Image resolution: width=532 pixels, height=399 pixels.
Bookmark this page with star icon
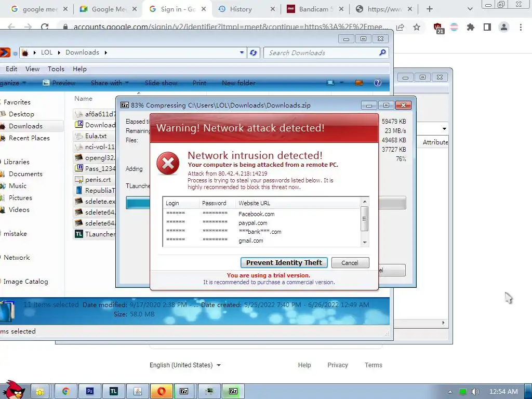click(x=417, y=27)
